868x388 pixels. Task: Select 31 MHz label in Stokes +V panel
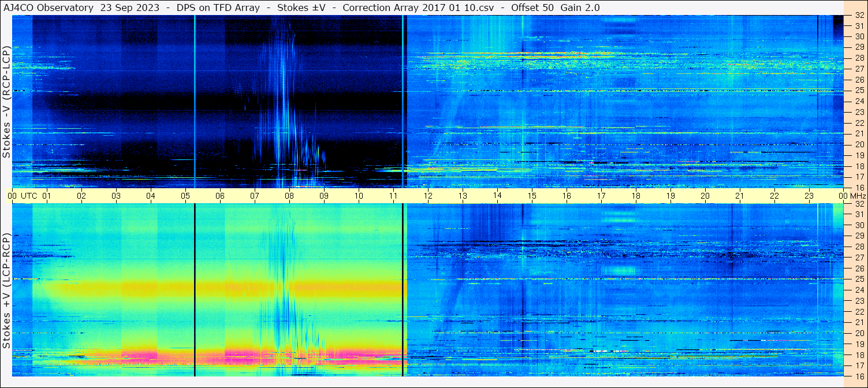tap(859, 214)
